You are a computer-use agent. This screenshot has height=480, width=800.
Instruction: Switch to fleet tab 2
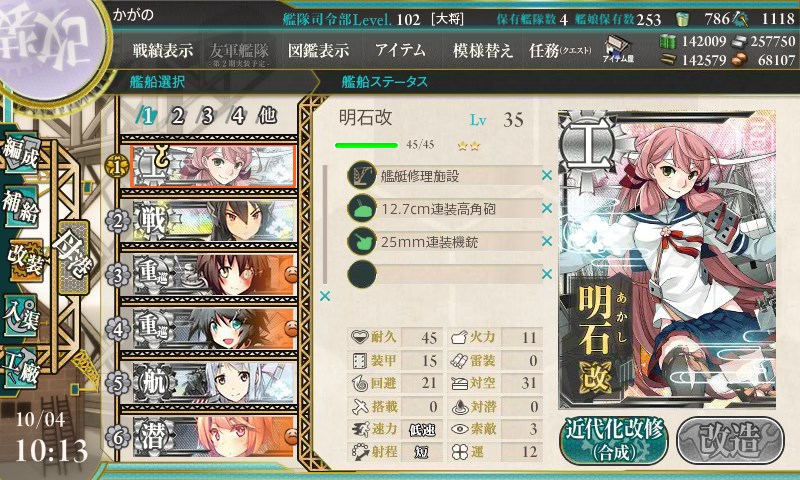(x=177, y=116)
